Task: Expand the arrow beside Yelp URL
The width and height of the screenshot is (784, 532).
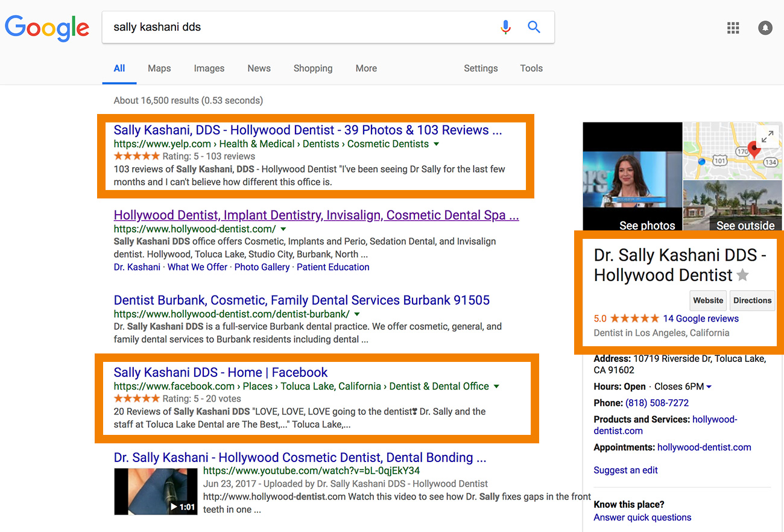Action: 437,144
